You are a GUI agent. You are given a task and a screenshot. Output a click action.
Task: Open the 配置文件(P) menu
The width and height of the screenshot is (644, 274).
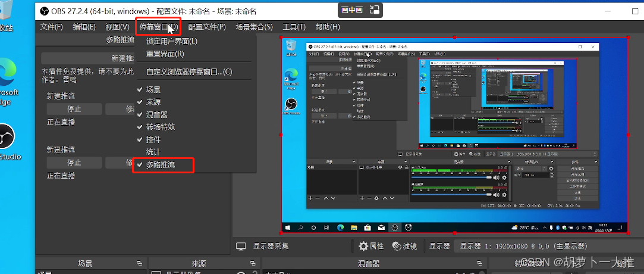point(207,27)
